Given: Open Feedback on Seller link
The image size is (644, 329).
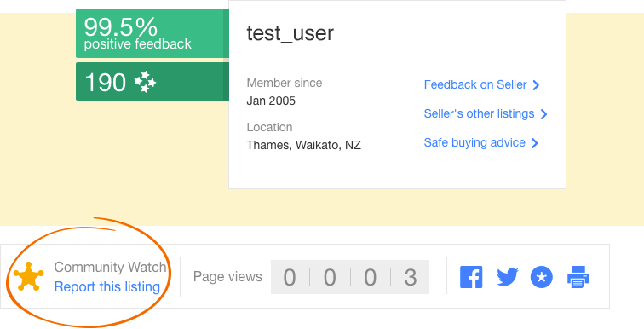Looking at the screenshot, I should tap(475, 84).
